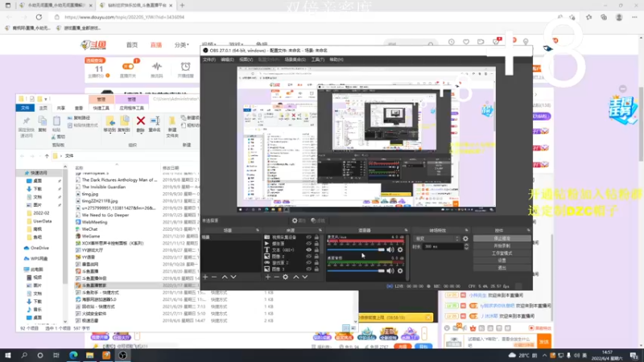644x362 pixels.
Task: Switch to View tab in Explorer ribbon
Action: coord(79,108)
